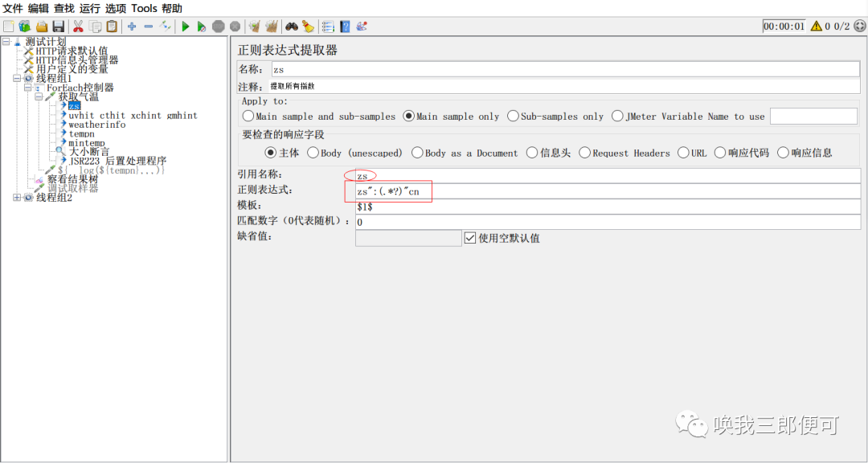Click the Cut scissors icon
Image resolution: width=868 pixels, height=463 pixels.
pyautogui.click(x=78, y=26)
